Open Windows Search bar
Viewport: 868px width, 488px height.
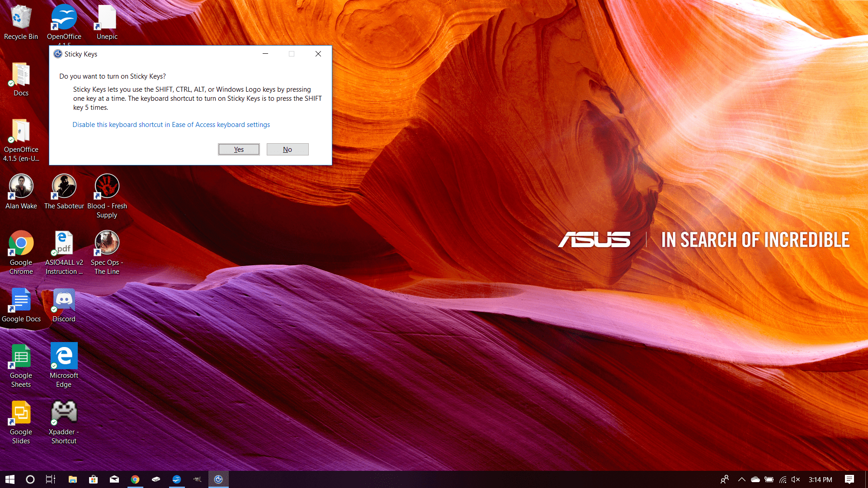(29, 479)
